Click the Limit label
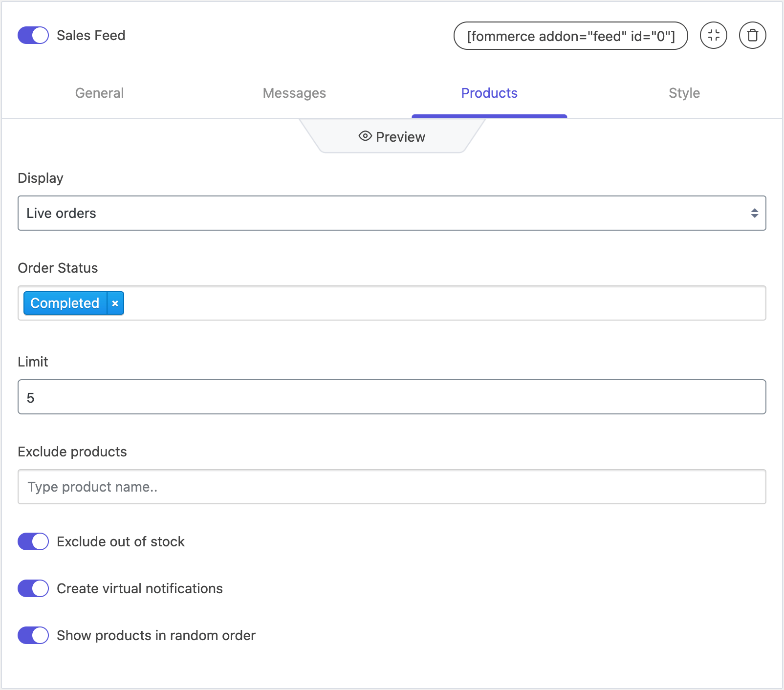 tap(33, 362)
